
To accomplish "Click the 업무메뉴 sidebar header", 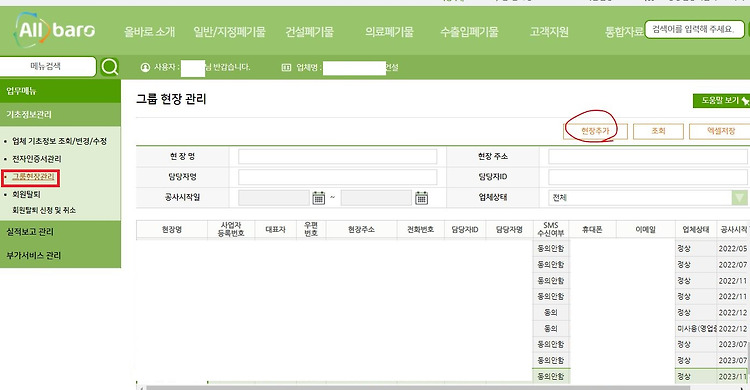I will pos(60,91).
